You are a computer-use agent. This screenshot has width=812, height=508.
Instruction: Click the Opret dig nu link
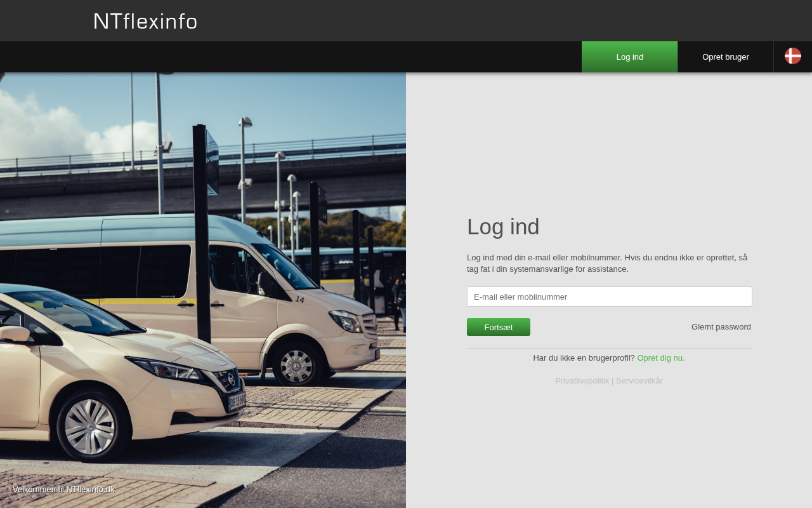(x=661, y=358)
